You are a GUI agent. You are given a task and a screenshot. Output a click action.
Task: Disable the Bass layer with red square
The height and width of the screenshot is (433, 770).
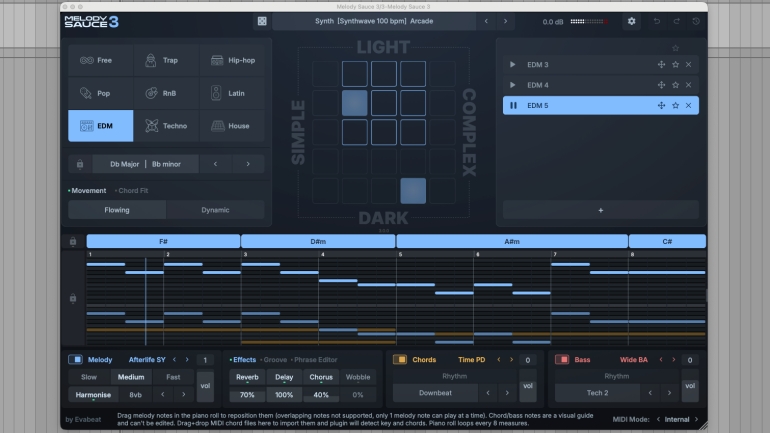561,359
